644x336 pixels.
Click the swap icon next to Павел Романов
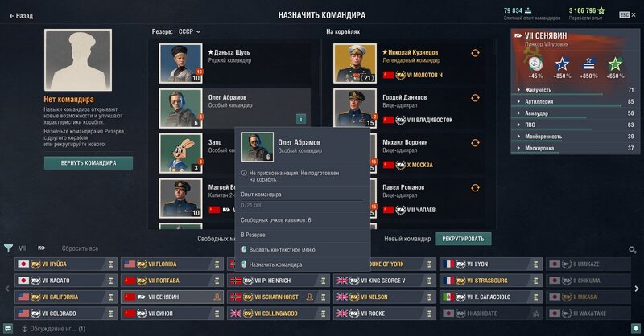pos(475,188)
